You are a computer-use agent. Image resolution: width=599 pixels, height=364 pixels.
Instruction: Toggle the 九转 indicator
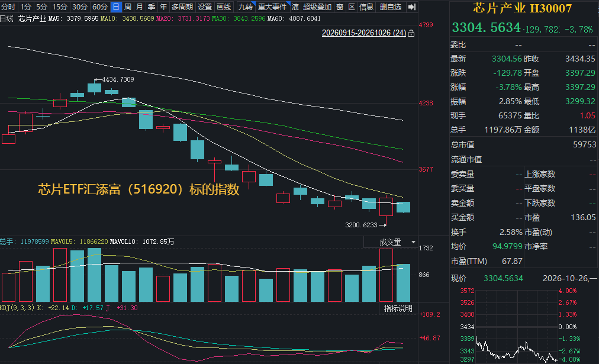click(245, 7)
